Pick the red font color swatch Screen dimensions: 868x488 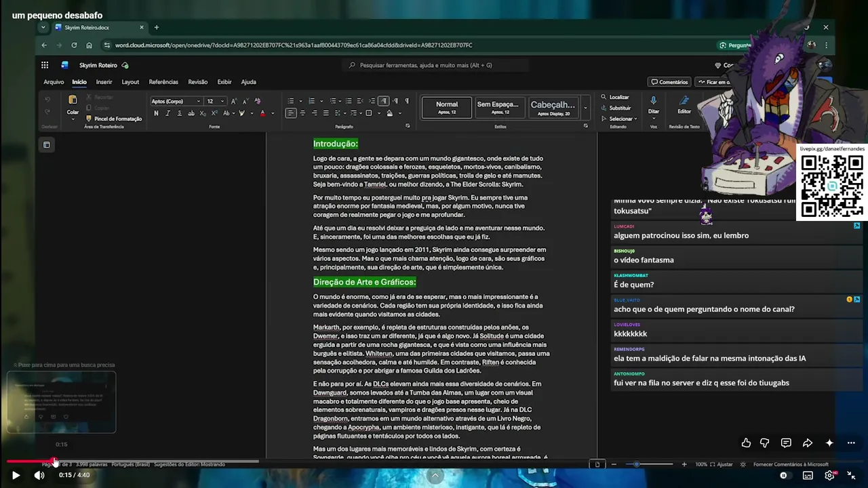point(262,113)
